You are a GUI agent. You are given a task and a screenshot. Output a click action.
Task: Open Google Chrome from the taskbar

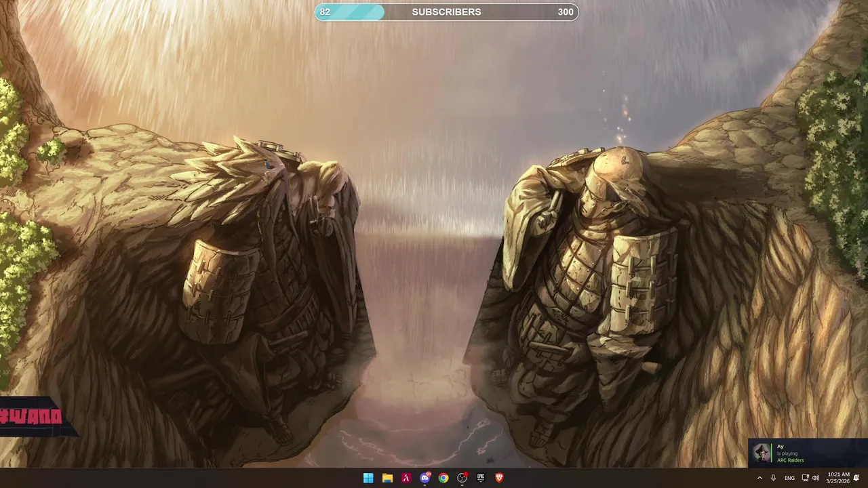(443, 478)
